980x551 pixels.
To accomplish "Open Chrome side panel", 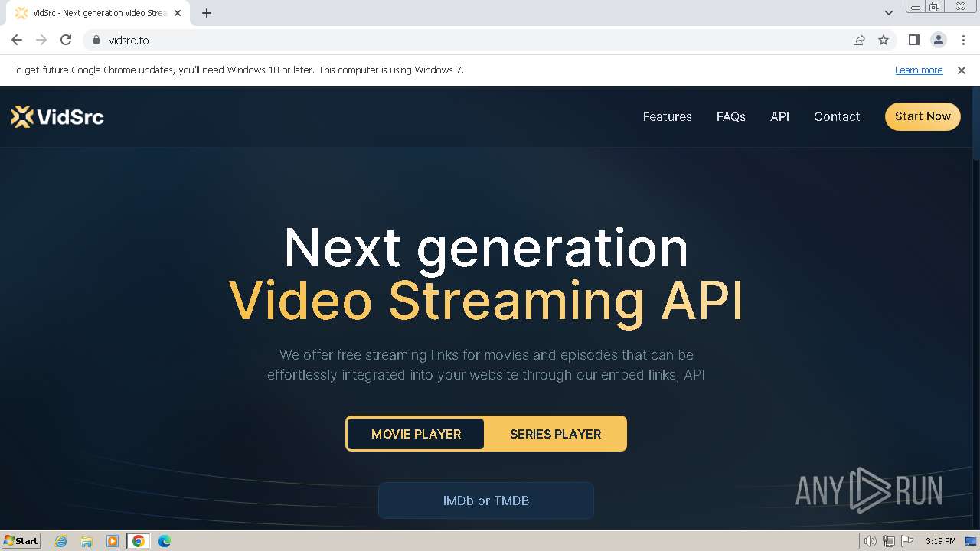I will [x=913, y=40].
